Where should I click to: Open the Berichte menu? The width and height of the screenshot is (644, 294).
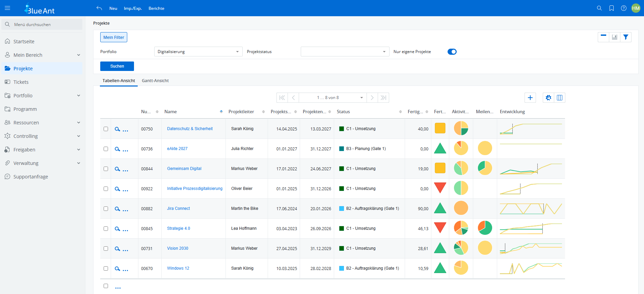(156, 8)
